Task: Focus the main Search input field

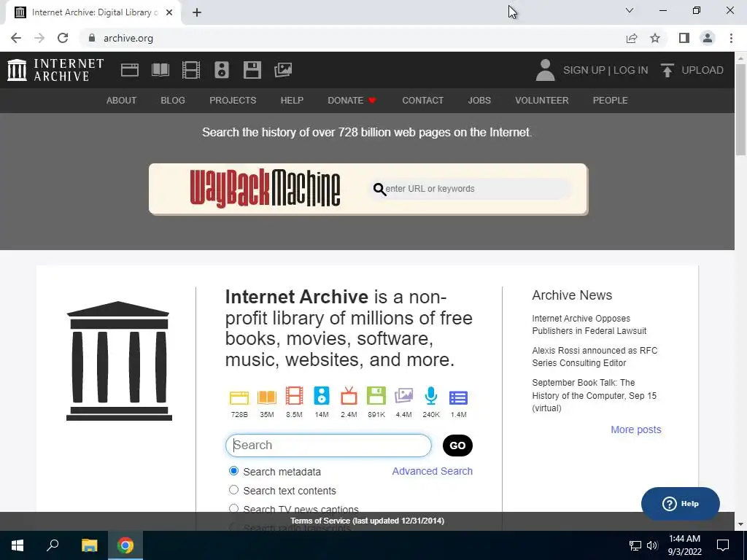Action: point(328,446)
